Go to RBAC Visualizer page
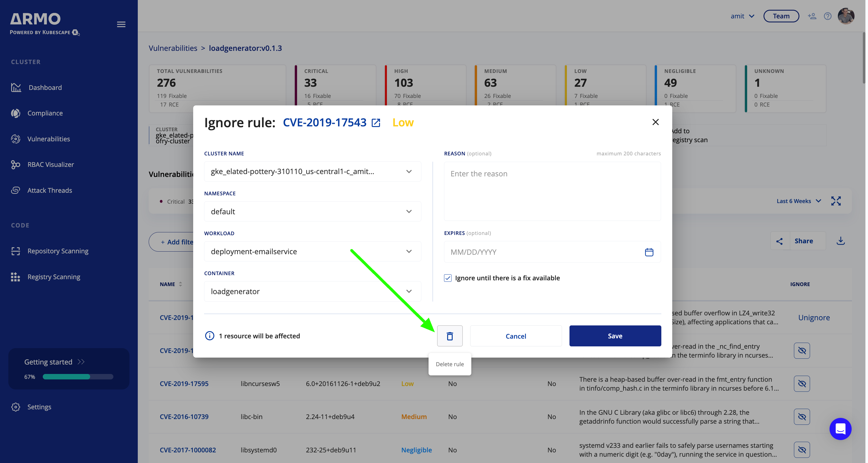Image resolution: width=868 pixels, height=463 pixels. pos(51,165)
